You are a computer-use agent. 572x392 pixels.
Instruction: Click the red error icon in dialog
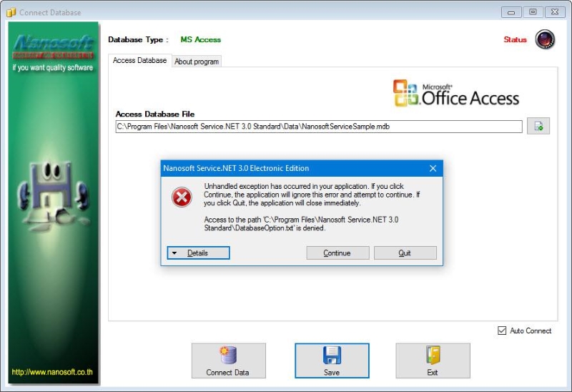point(182,197)
